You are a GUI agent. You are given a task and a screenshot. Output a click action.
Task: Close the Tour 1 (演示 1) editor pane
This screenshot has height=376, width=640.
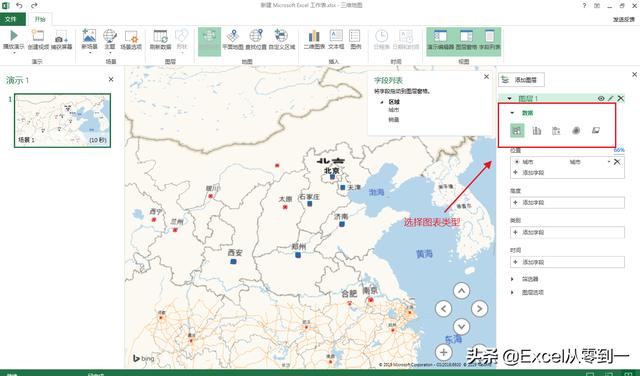click(111, 79)
